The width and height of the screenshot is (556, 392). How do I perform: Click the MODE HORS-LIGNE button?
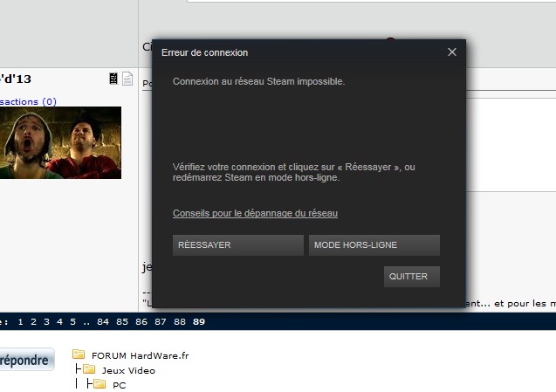[374, 245]
